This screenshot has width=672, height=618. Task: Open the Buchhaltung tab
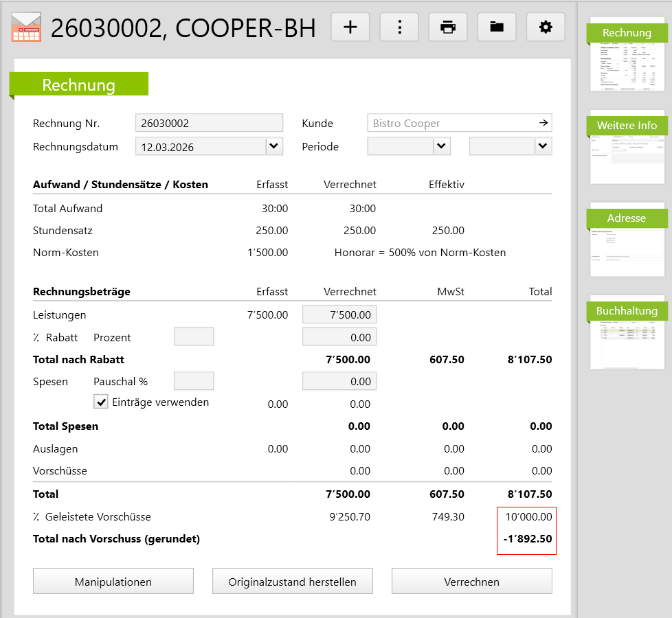[627, 311]
